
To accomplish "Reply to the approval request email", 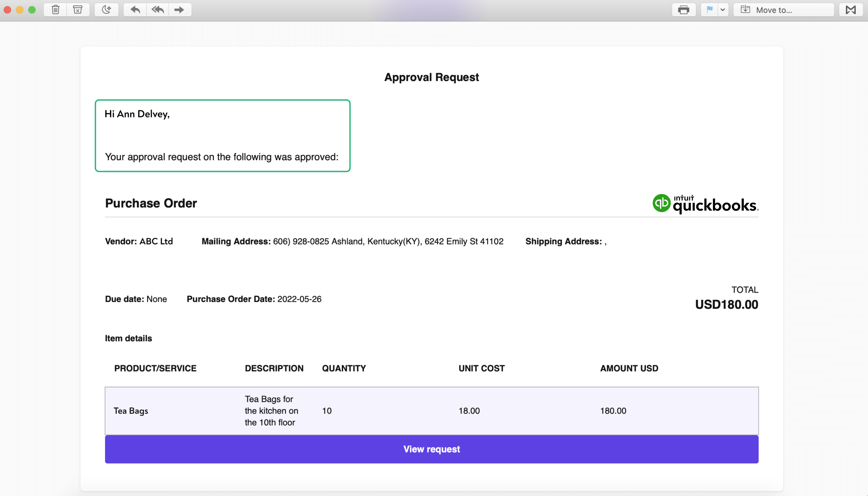I will point(135,10).
